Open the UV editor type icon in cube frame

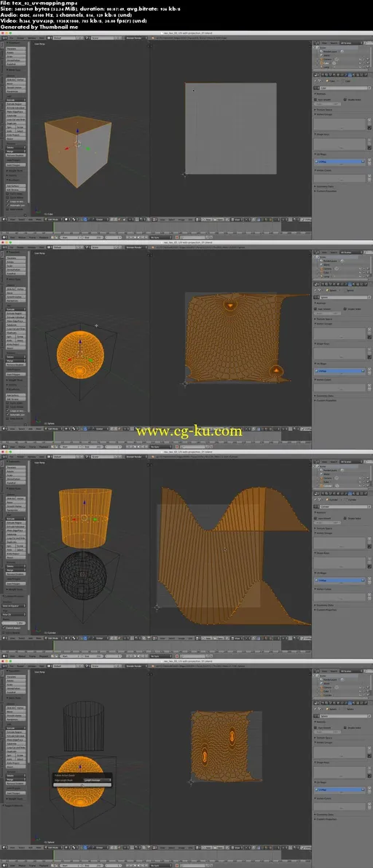click(153, 219)
